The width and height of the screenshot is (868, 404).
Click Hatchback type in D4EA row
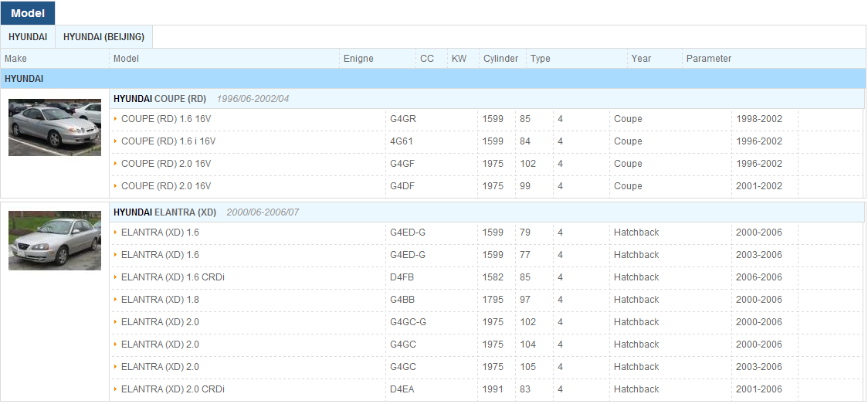[x=636, y=389]
